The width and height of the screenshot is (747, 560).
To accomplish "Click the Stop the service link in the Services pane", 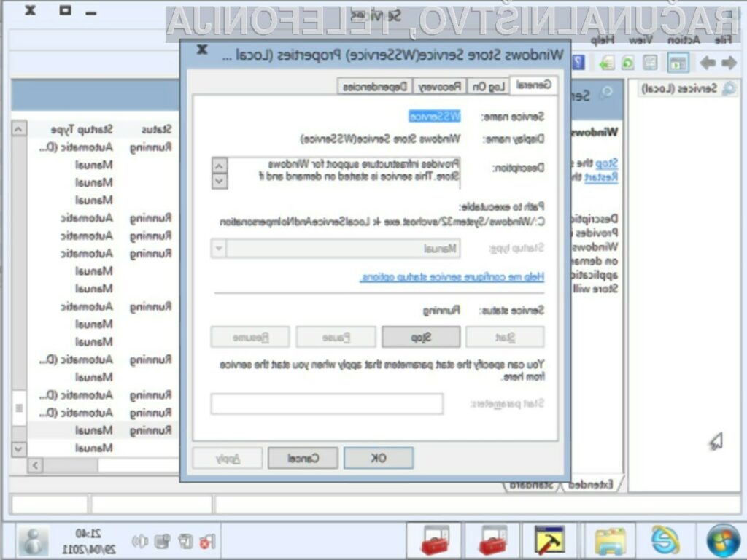I will click(x=606, y=163).
